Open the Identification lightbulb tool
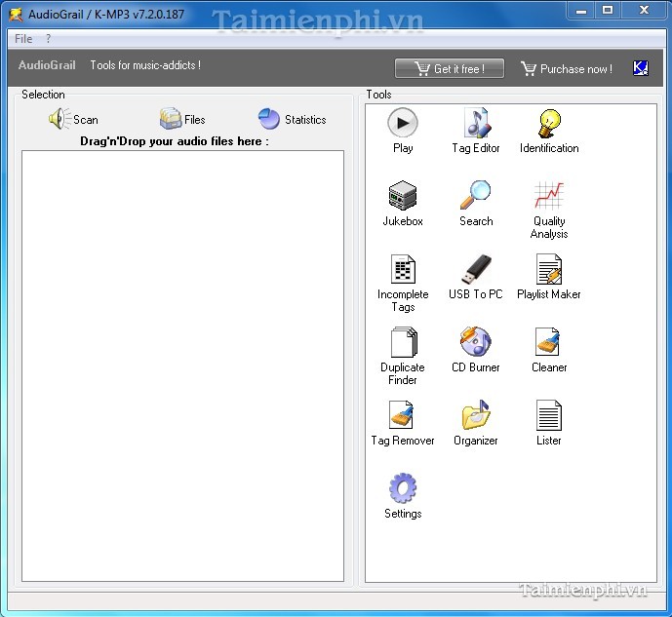 (x=549, y=125)
